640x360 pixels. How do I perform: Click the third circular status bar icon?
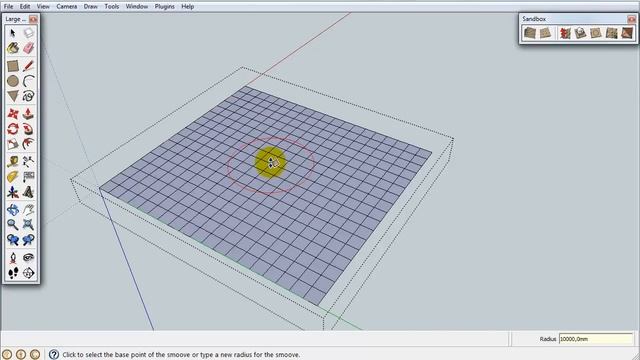(x=35, y=354)
